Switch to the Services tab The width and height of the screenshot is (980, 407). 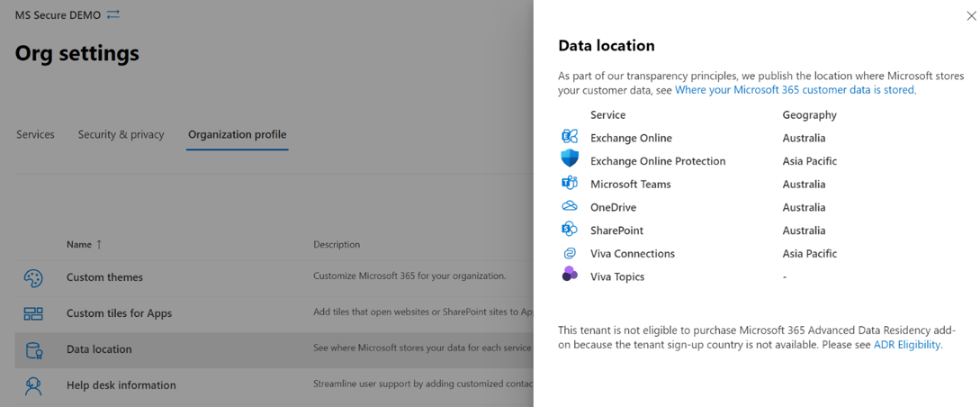tap(35, 134)
